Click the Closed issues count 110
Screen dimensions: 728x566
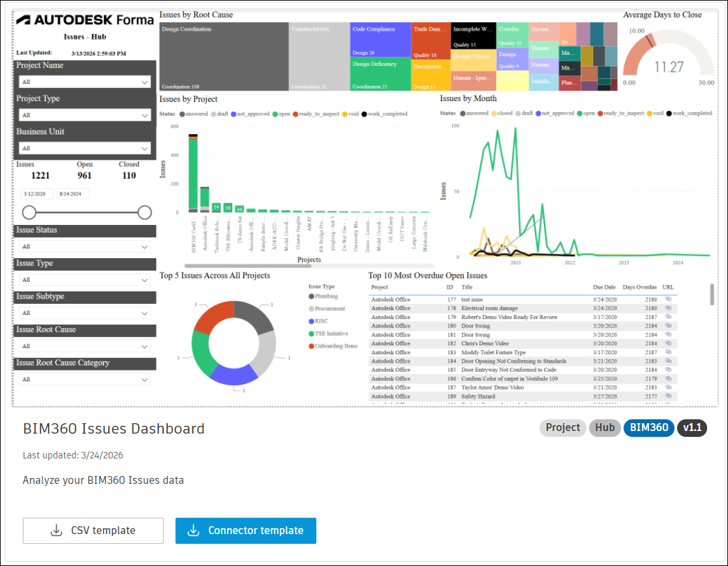129,176
